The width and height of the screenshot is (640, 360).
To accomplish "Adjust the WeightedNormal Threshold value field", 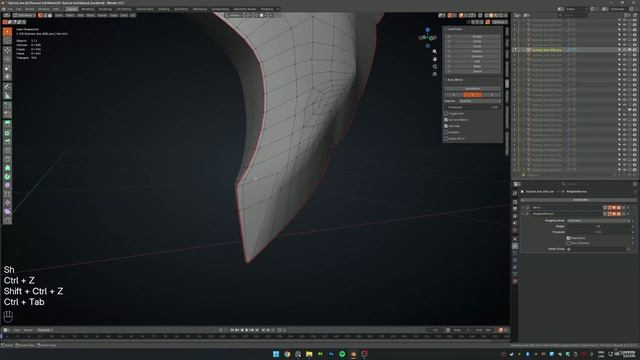I will click(x=599, y=232).
